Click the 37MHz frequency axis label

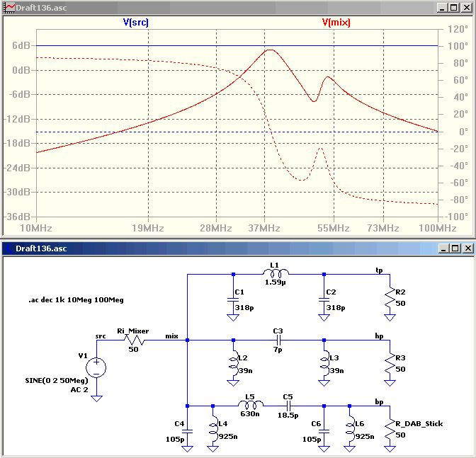coord(264,228)
